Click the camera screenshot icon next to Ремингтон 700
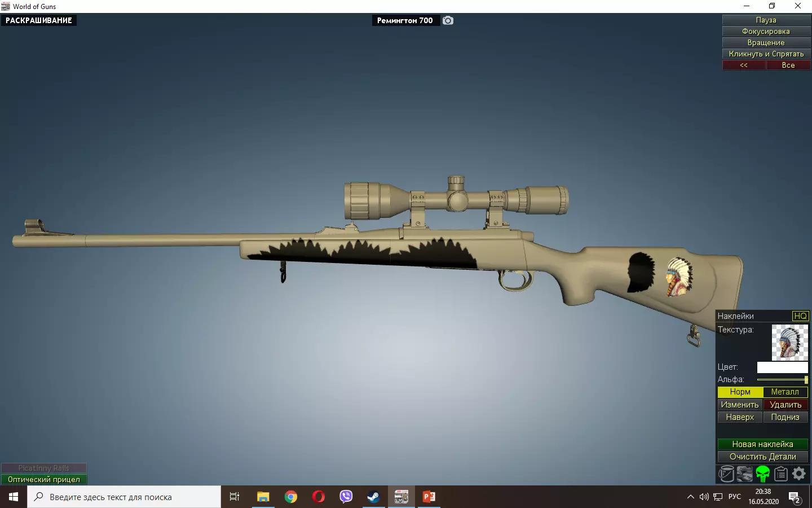812x508 pixels. pyautogui.click(x=448, y=20)
